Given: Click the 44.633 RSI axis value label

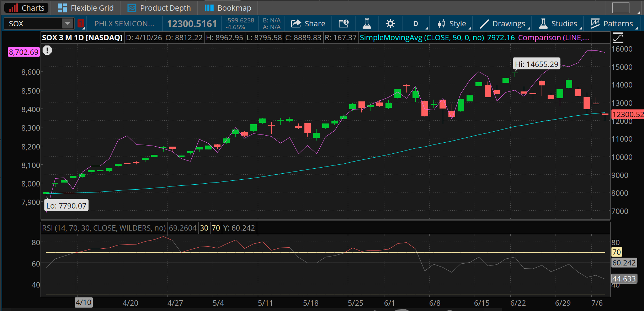Looking at the screenshot, I should [624, 279].
